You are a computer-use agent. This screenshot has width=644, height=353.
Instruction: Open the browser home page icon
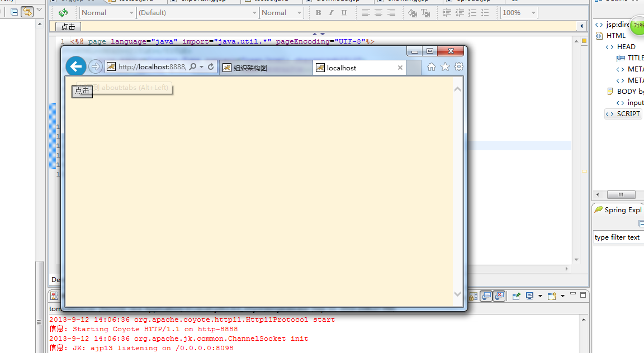click(x=432, y=67)
